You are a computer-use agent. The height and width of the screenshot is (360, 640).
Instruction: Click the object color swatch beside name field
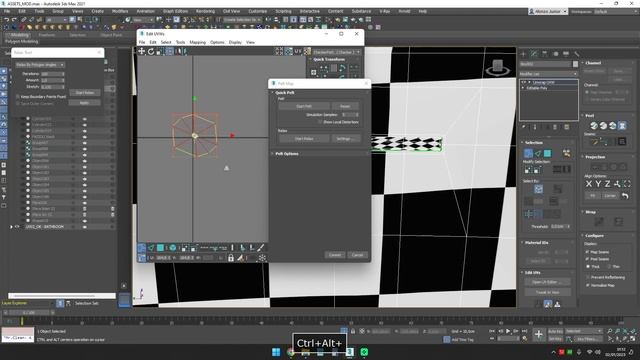(576, 64)
